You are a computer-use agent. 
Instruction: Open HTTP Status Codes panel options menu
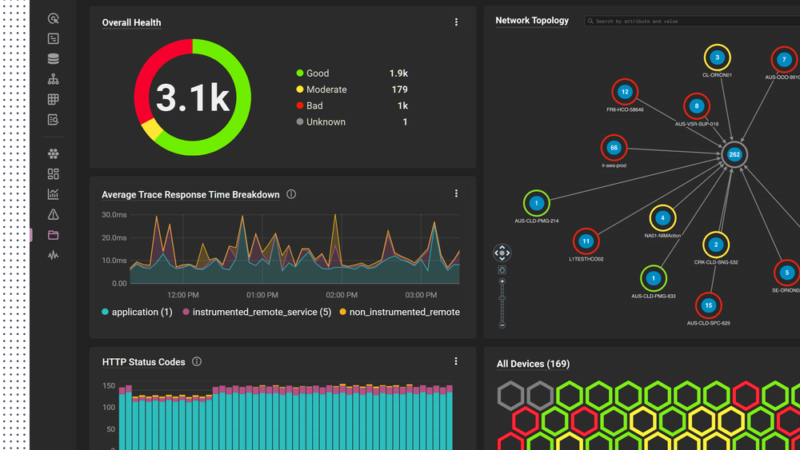pos(456,361)
